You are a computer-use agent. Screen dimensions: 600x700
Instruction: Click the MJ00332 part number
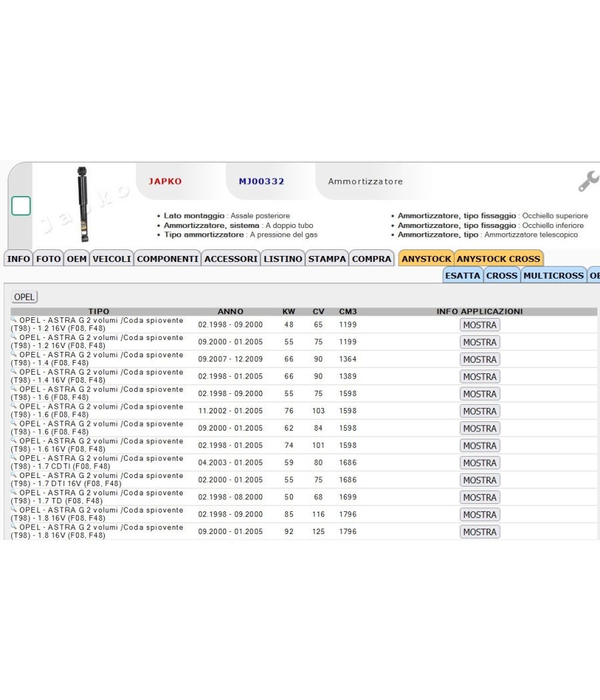[261, 181]
